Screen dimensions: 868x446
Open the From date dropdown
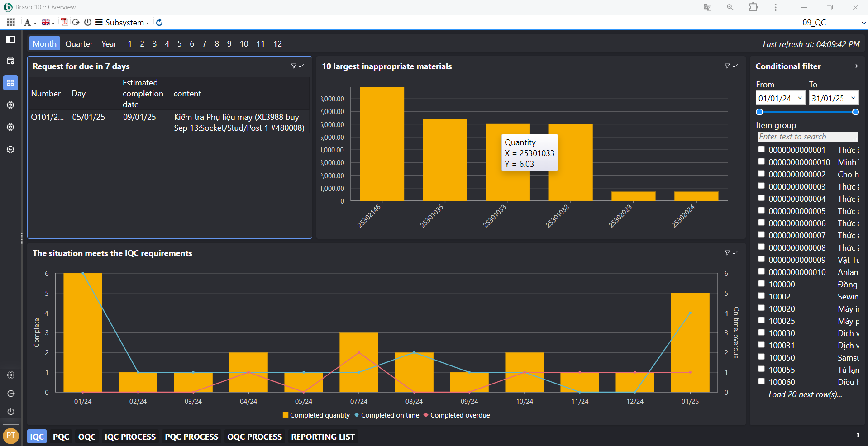click(x=800, y=98)
